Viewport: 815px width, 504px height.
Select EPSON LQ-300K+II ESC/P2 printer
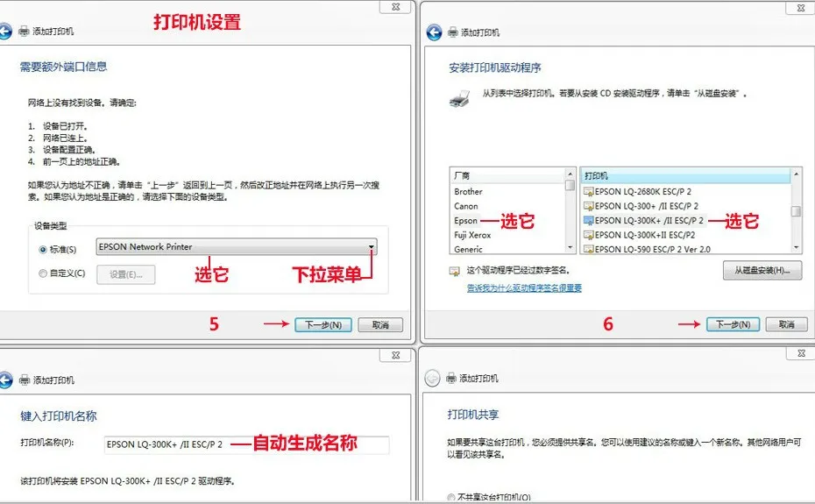click(645, 236)
